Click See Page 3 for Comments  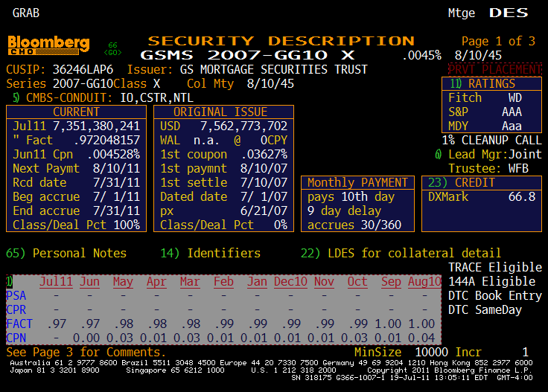point(86,352)
